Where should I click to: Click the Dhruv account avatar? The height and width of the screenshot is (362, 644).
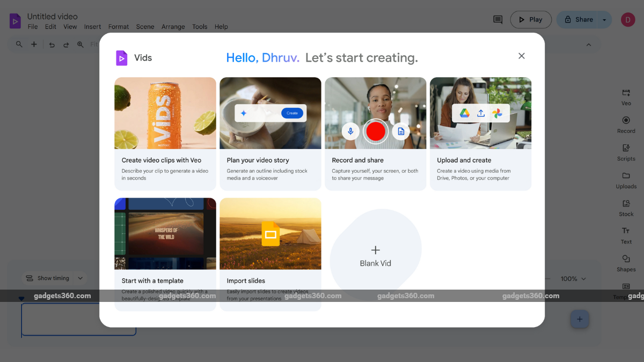[628, 20]
